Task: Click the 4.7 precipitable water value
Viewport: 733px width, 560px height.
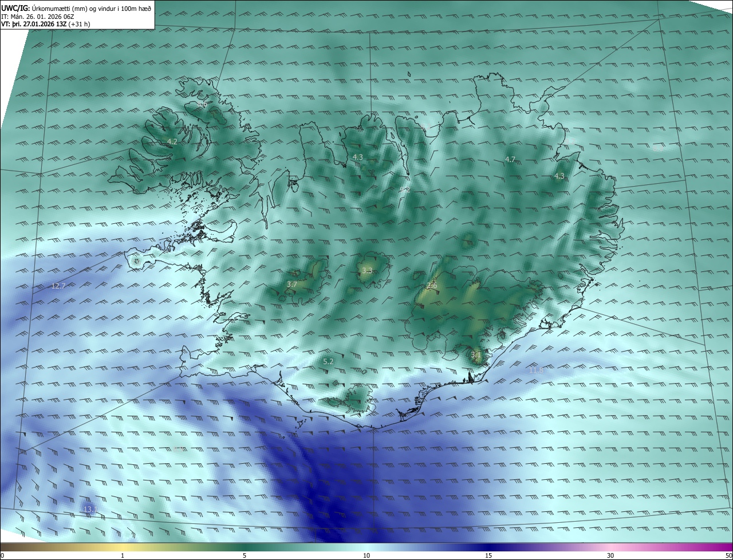Action: point(510,159)
